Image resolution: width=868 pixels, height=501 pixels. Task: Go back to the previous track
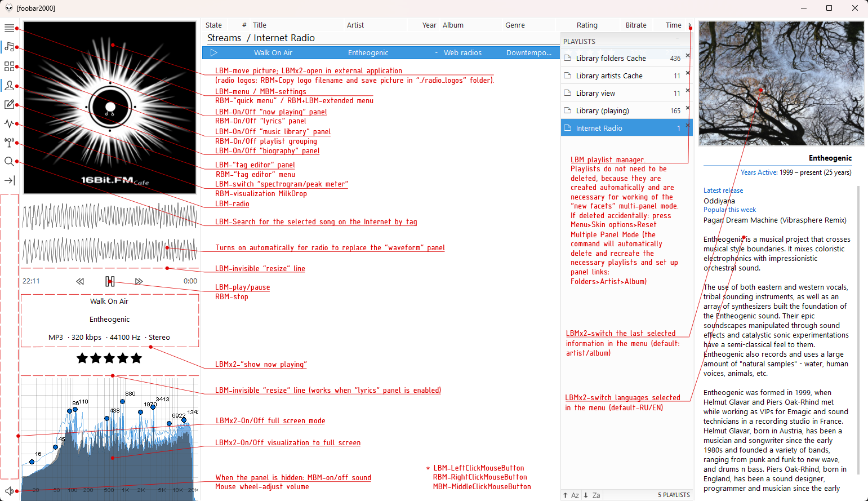click(80, 281)
